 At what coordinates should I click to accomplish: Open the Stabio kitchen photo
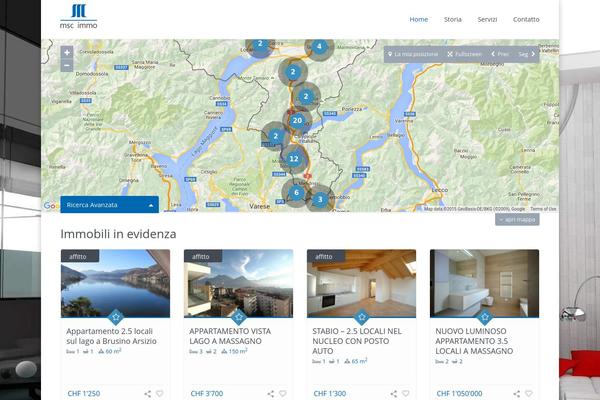click(x=361, y=283)
